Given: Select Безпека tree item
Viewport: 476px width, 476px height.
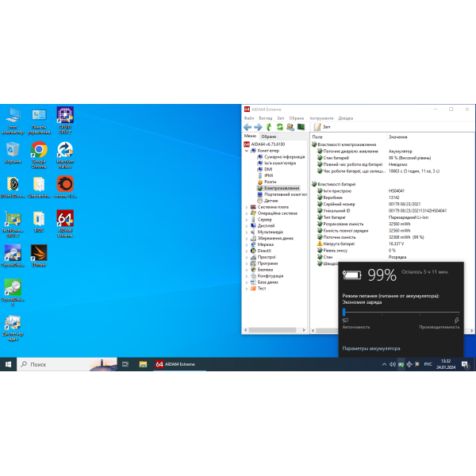Looking at the screenshot, I should 262,270.
